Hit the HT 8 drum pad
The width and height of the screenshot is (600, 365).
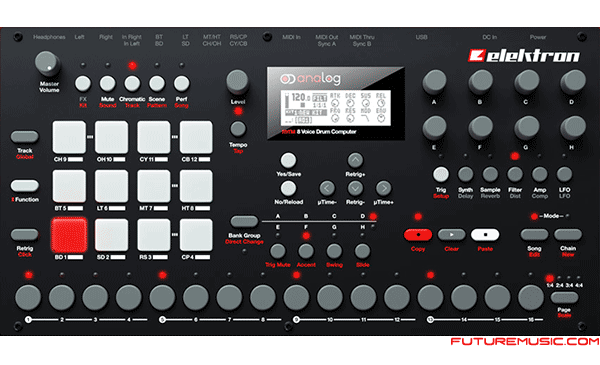pyautogui.click(x=196, y=186)
